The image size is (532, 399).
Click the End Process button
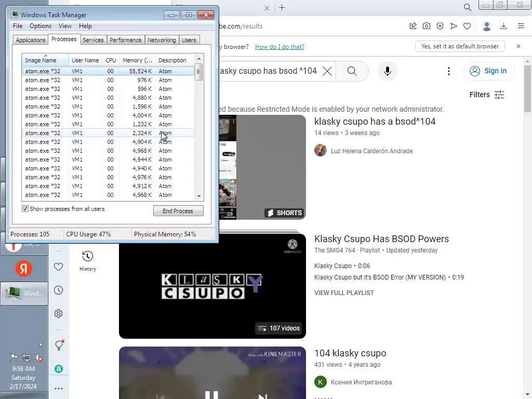click(178, 211)
